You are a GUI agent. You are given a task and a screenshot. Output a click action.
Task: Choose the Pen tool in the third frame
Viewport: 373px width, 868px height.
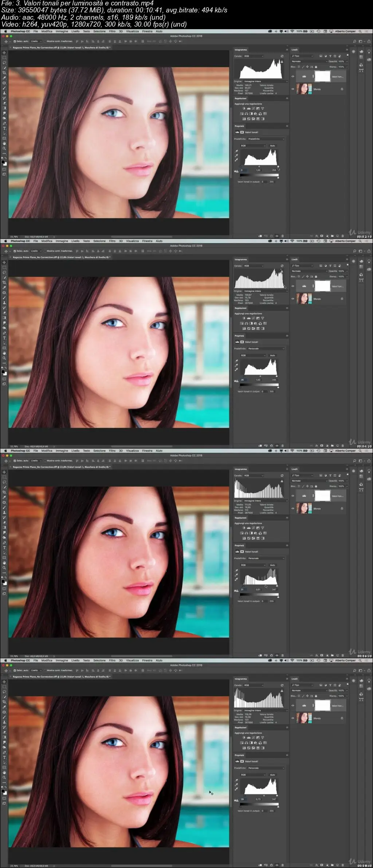tap(4, 543)
